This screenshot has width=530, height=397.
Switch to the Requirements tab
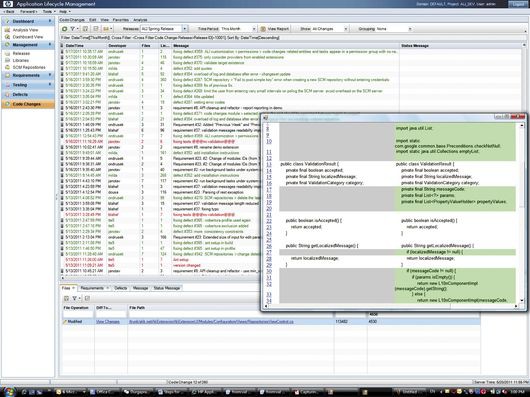coord(94,288)
